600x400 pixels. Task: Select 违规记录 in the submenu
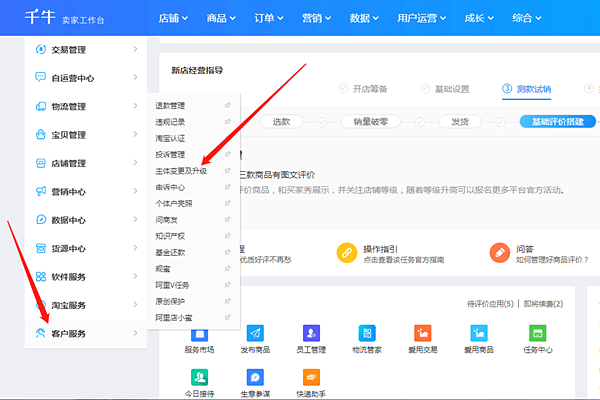(x=170, y=122)
